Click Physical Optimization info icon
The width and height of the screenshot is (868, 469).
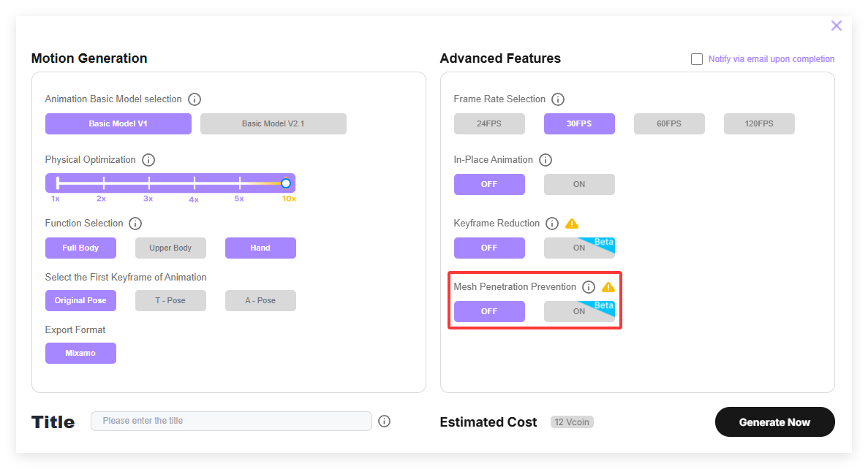pyautogui.click(x=148, y=160)
